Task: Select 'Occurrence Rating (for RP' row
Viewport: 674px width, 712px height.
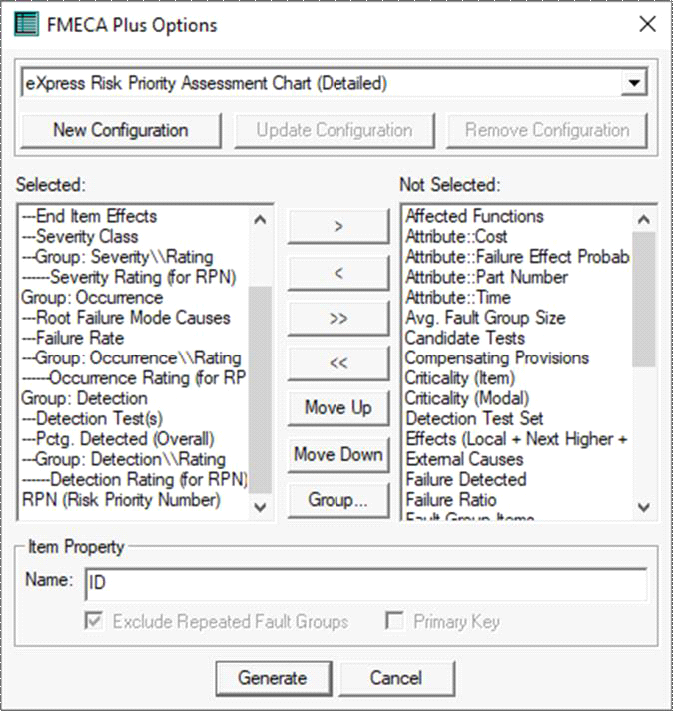Action: tap(134, 378)
